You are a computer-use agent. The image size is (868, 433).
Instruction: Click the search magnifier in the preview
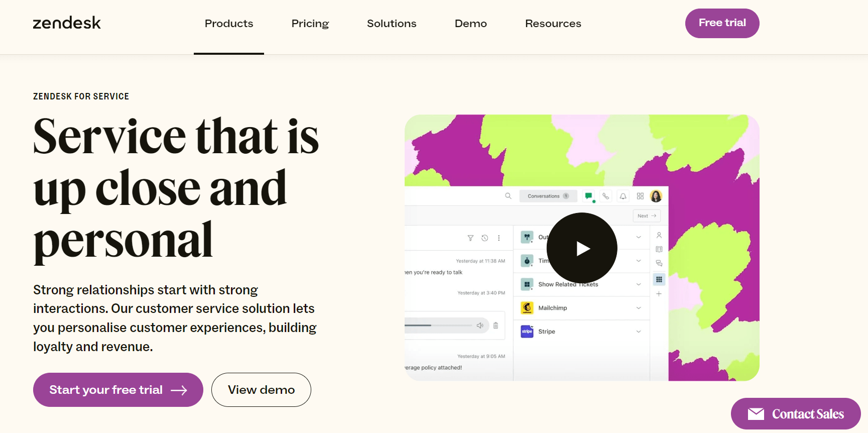point(508,196)
